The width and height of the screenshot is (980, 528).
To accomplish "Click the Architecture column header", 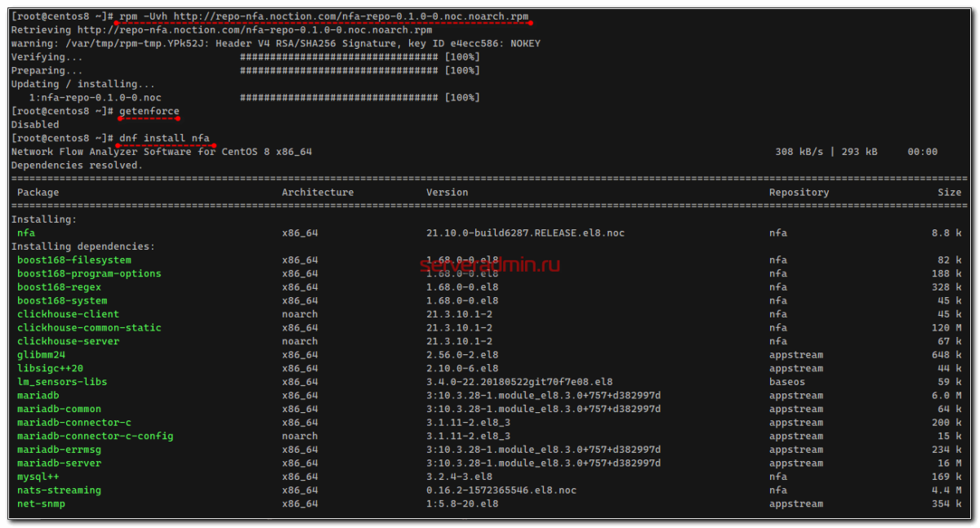I will [318, 193].
